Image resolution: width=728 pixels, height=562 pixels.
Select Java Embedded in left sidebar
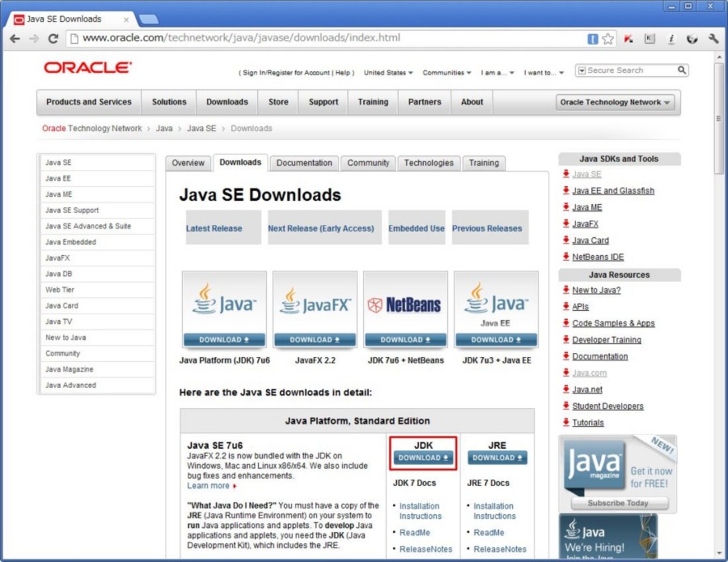(x=71, y=242)
